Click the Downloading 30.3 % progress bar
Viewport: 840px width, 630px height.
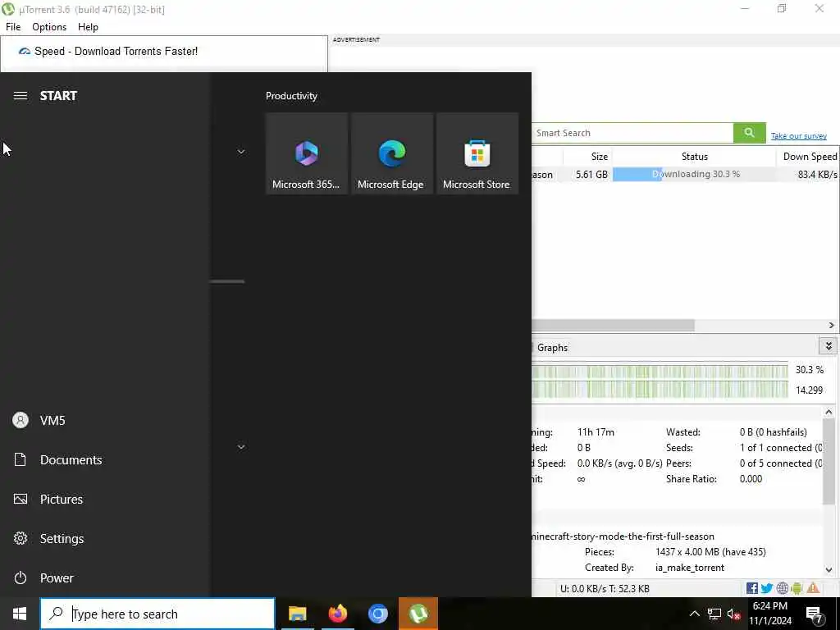pyautogui.click(x=694, y=174)
